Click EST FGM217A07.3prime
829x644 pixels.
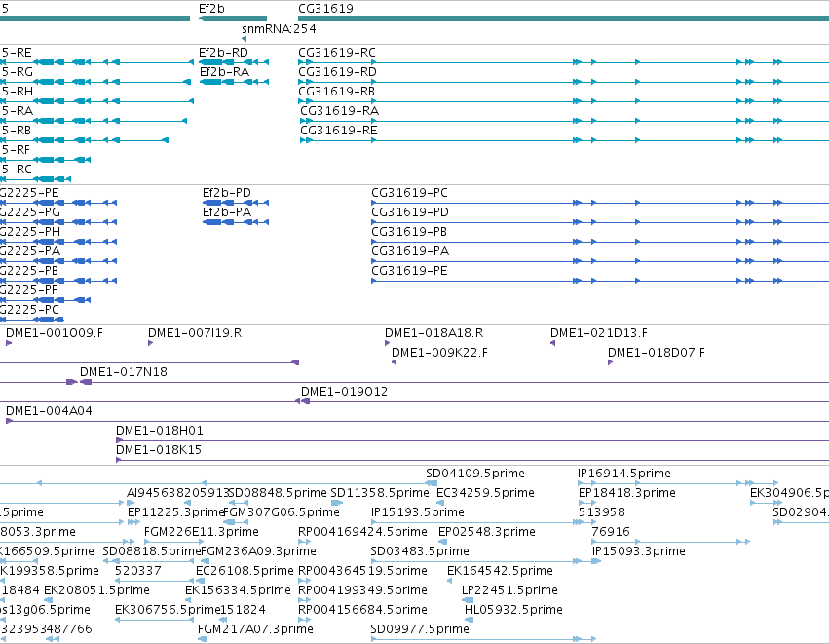[255, 630]
